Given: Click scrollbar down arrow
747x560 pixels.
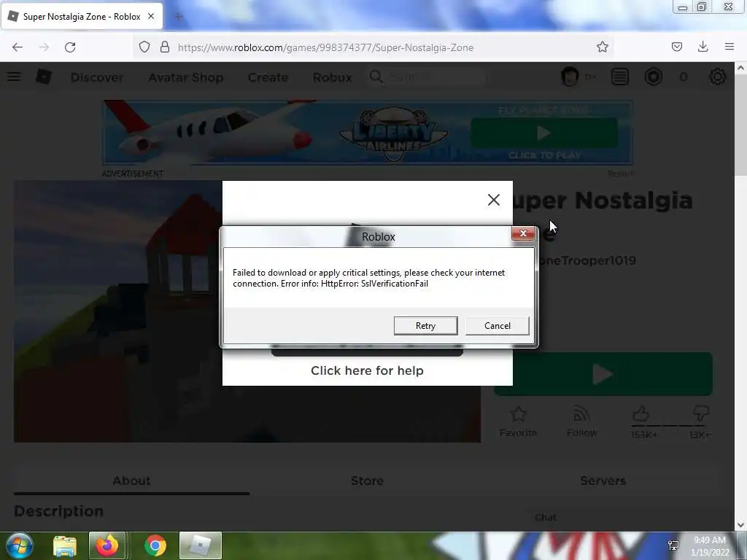Looking at the screenshot, I should pos(741,525).
